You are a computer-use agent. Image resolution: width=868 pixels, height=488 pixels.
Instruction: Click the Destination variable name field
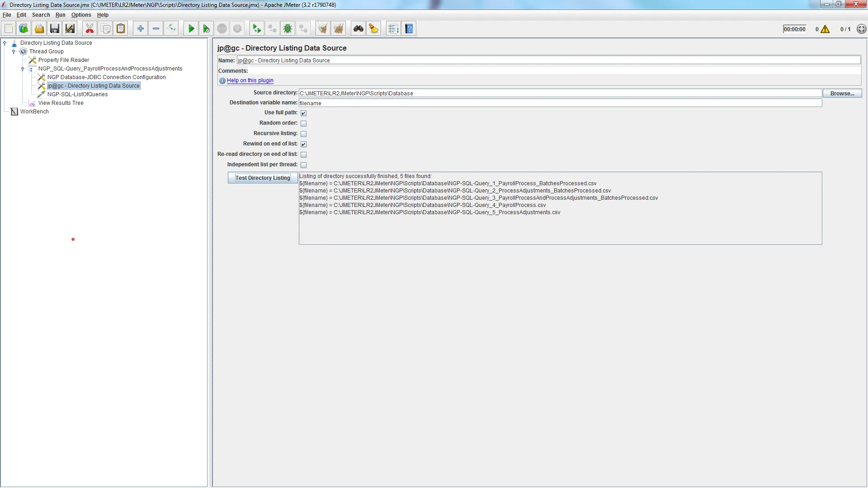(560, 103)
